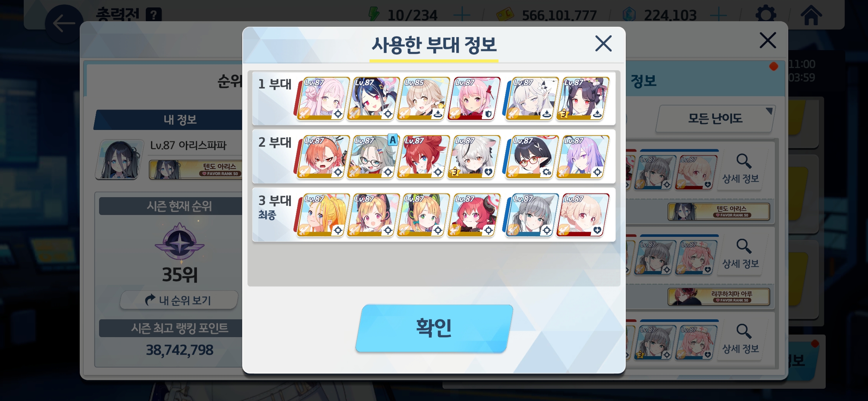The height and width of the screenshot is (401, 868).
Task: Open the 모든 난이도 difficulty dropdown
Action: click(715, 118)
